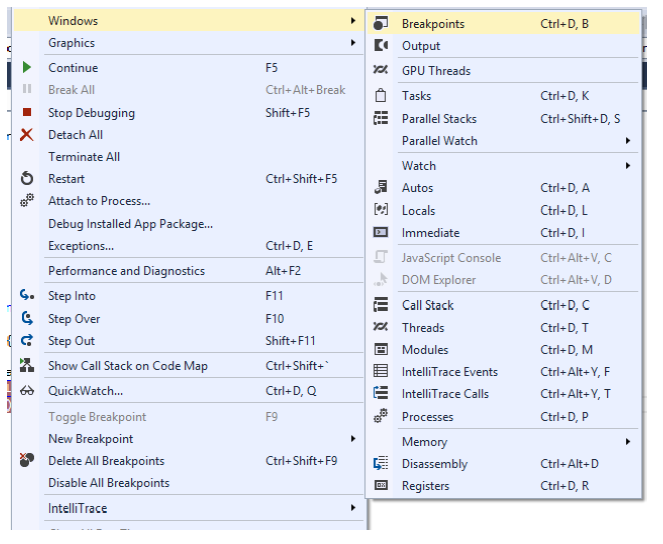Click the green Continue play icon
This screenshot has width=663, height=544.
point(27,68)
